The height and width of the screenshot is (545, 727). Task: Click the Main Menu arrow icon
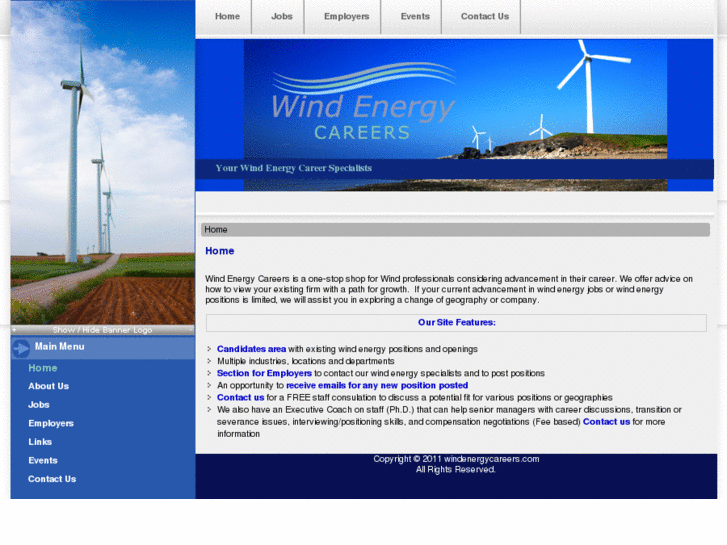(20, 348)
